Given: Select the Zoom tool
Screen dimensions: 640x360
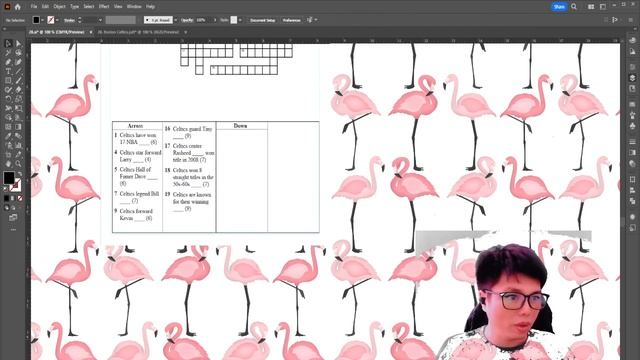Looking at the screenshot, I should tap(18, 164).
